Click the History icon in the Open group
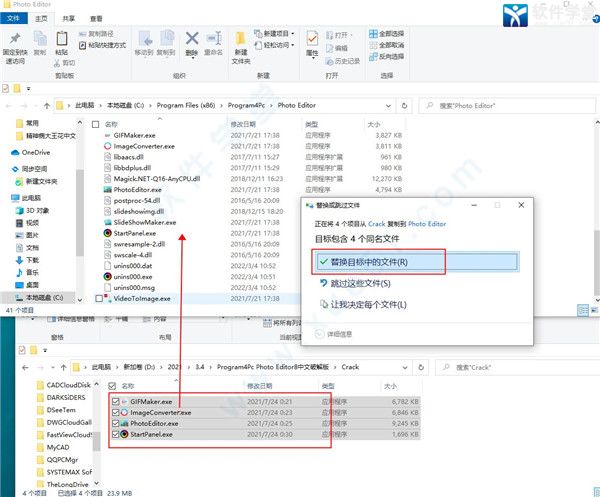 [x=329, y=61]
